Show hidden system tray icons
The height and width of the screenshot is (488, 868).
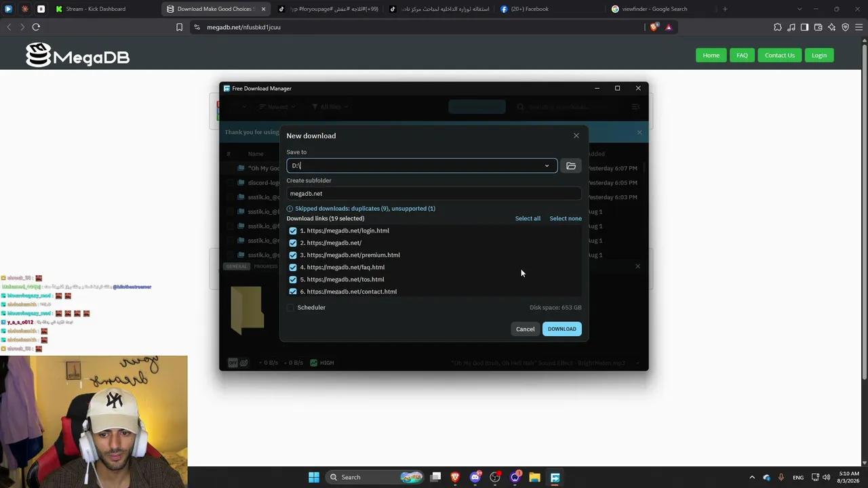(x=751, y=477)
